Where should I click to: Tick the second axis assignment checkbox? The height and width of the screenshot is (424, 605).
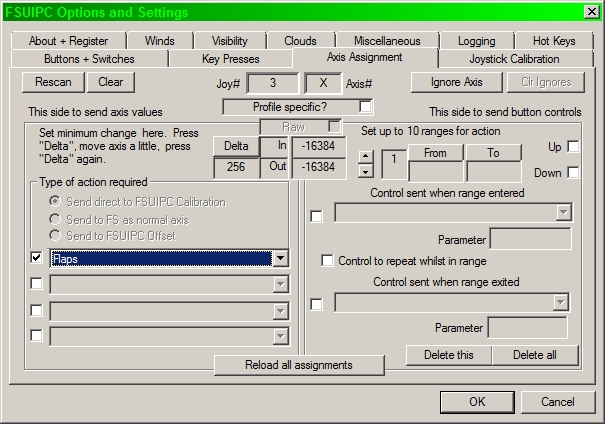[x=36, y=284]
